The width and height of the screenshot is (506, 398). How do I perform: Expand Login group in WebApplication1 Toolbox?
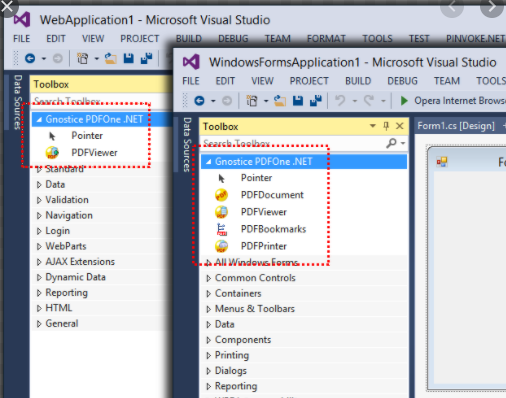pos(39,231)
